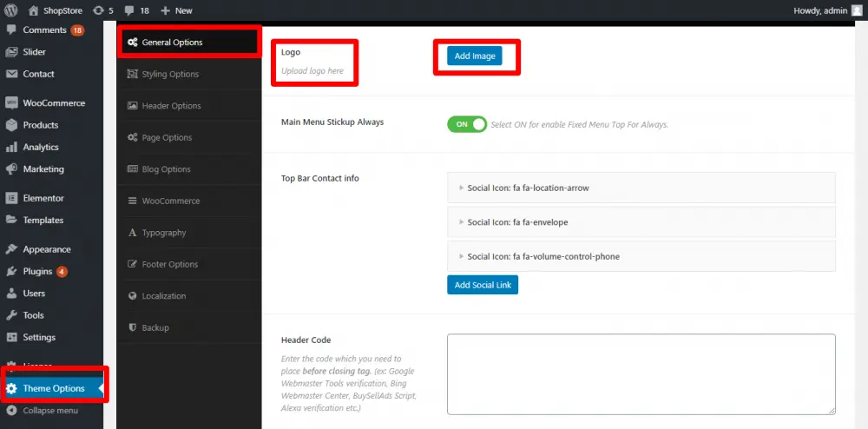Open the comments bubble showing 18
The height and width of the screenshot is (429, 868).
click(x=129, y=10)
